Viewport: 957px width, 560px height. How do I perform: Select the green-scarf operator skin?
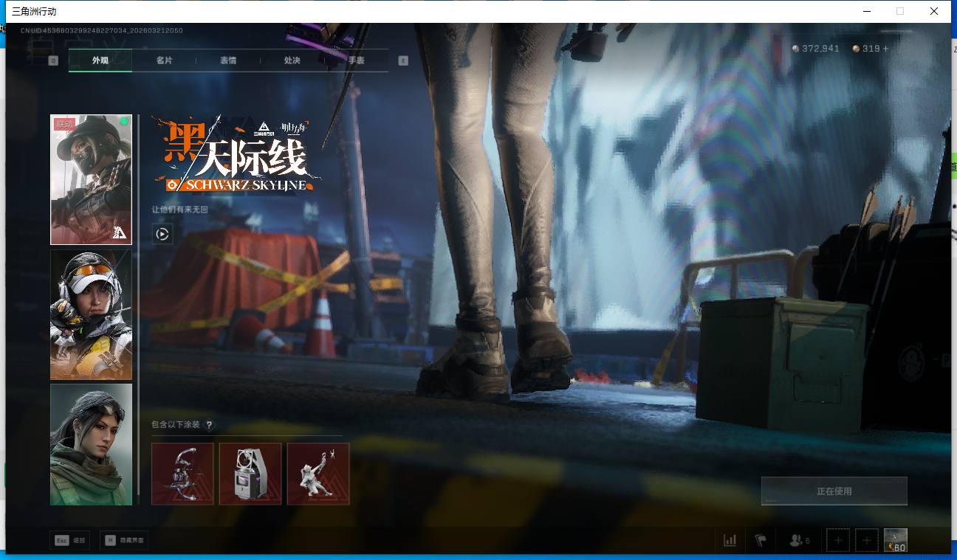click(91, 444)
